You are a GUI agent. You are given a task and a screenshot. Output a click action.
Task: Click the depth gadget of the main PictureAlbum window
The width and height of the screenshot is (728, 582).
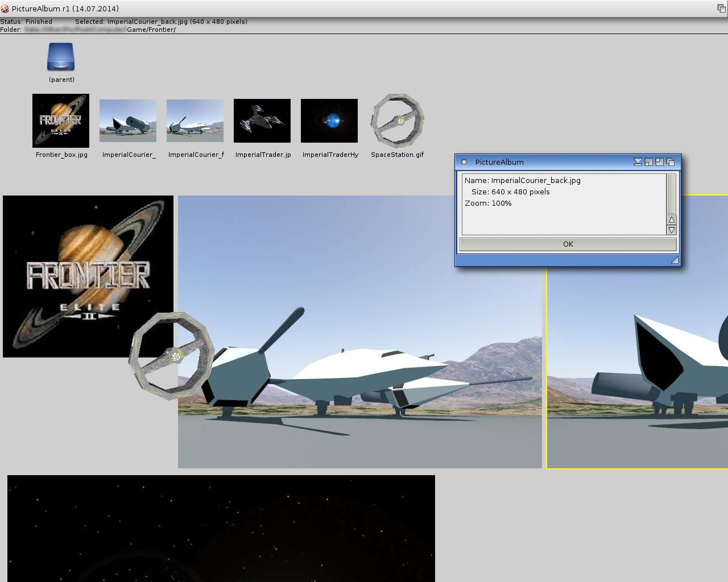pos(721,8)
